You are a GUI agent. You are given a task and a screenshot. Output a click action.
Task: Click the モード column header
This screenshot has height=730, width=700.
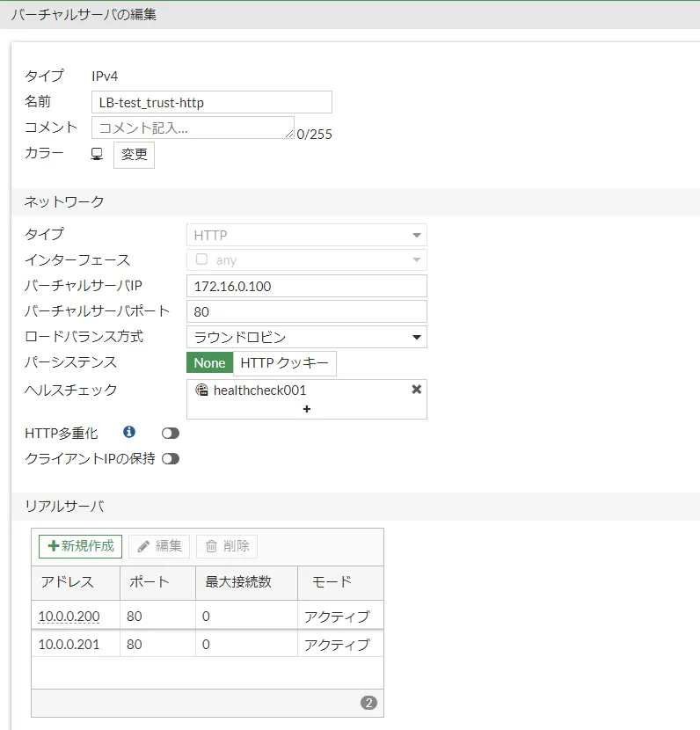pyautogui.click(x=340, y=583)
